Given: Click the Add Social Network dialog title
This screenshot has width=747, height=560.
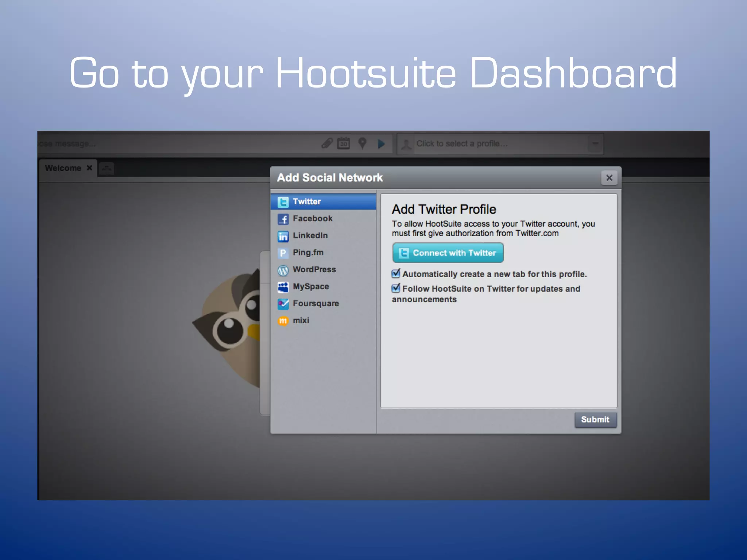Looking at the screenshot, I should coord(330,178).
